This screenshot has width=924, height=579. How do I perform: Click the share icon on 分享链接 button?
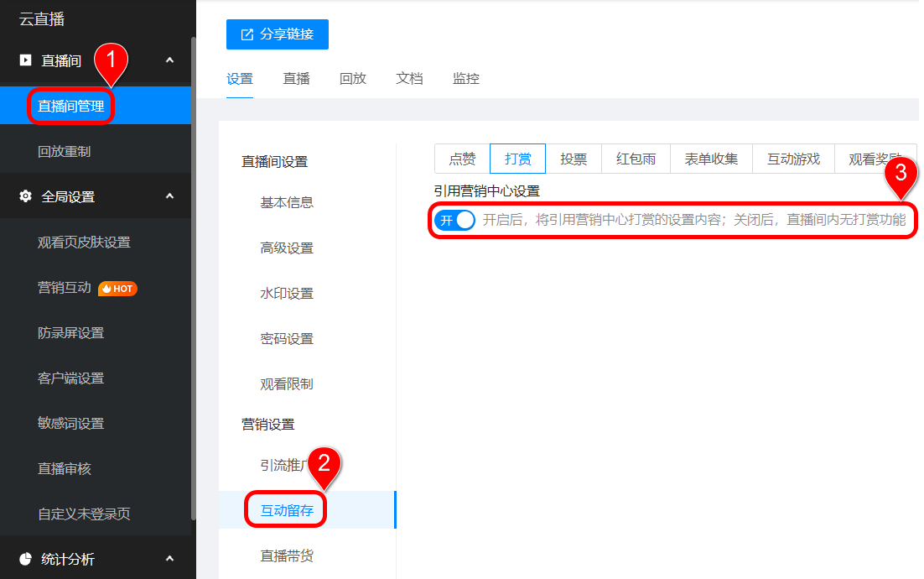247,34
